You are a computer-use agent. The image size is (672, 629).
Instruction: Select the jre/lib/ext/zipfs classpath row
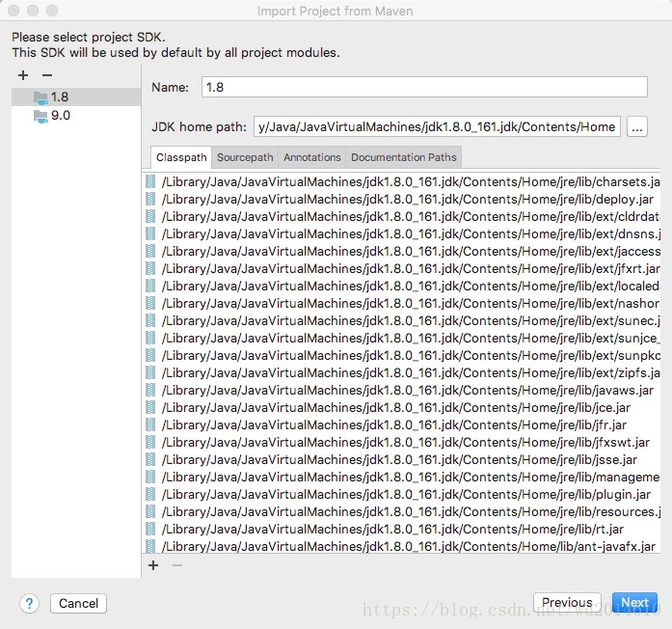401,373
